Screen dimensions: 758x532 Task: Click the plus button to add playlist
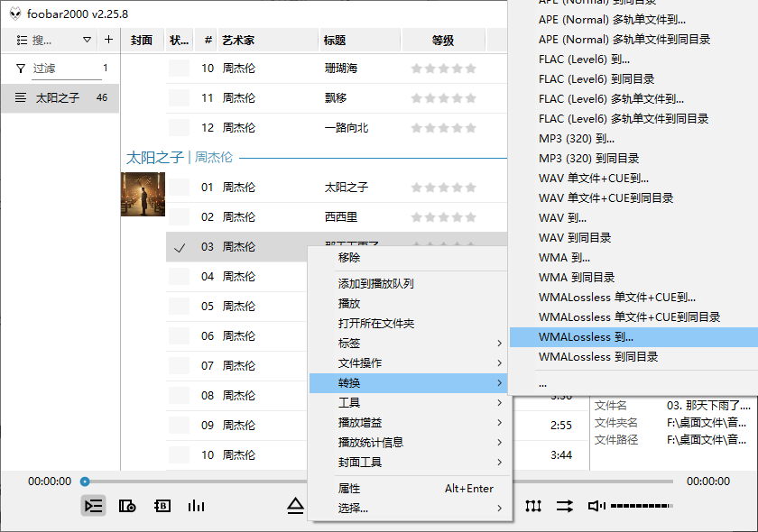(109, 40)
